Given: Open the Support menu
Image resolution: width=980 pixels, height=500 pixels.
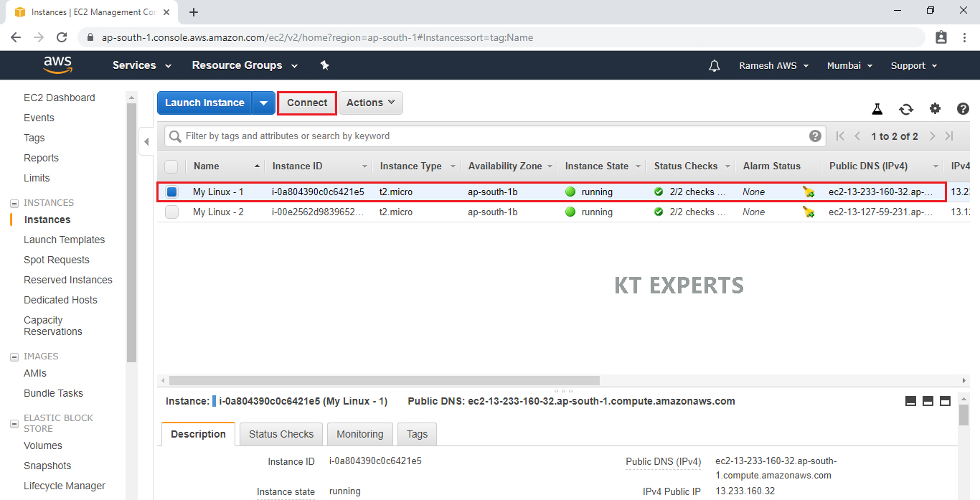Looking at the screenshot, I should pos(914,65).
